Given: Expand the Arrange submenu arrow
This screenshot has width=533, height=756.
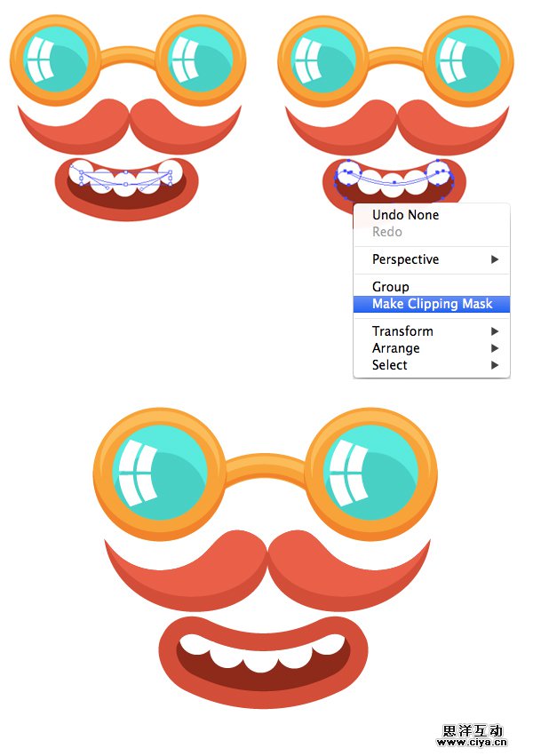Looking at the screenshot, I should click(495, 348).
